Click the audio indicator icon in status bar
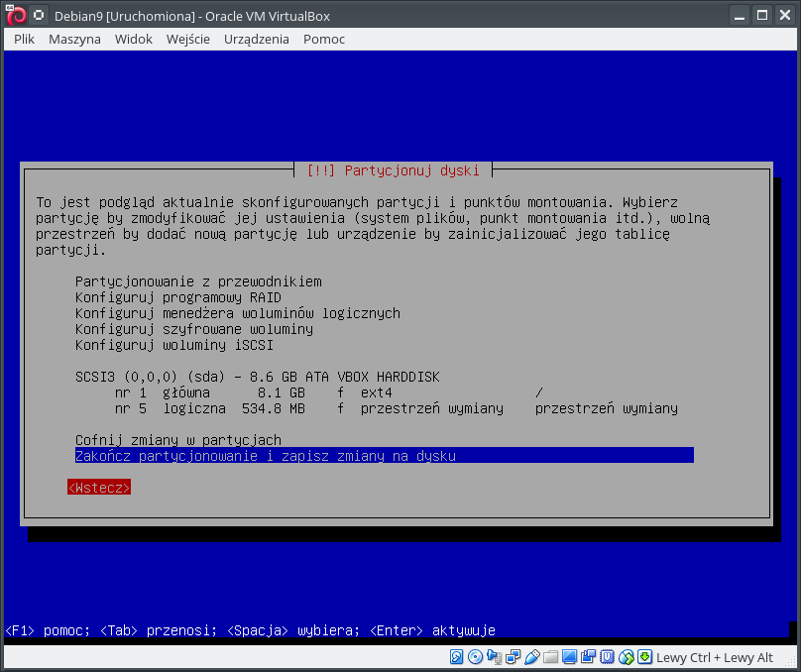 pos(494,657)
